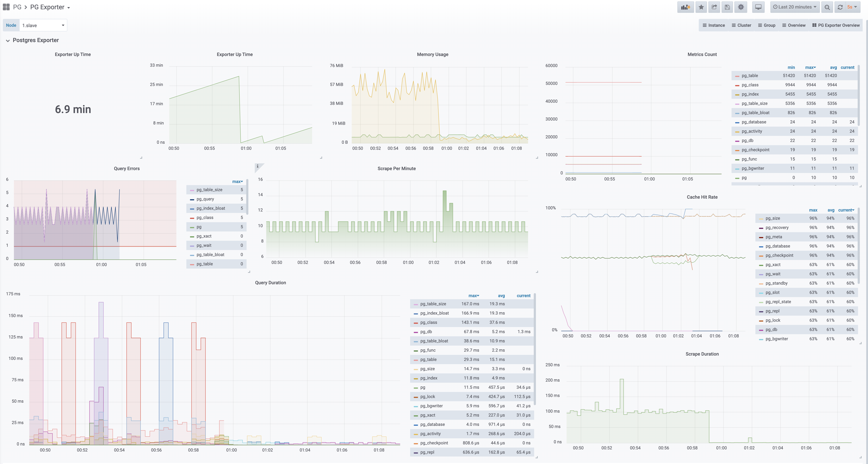
Task: Open the PG Exporter Overview link
Action: 836,25
